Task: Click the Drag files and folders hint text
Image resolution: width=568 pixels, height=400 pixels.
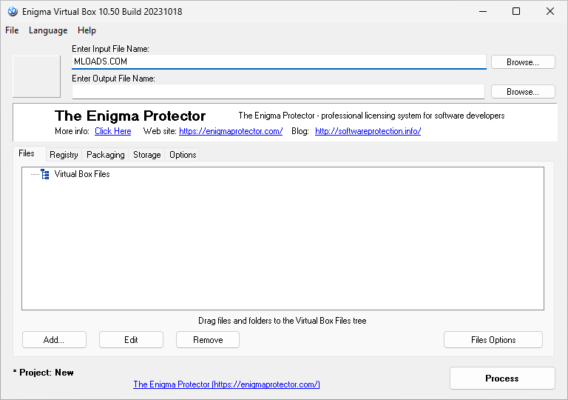Action: pos(282,321)
